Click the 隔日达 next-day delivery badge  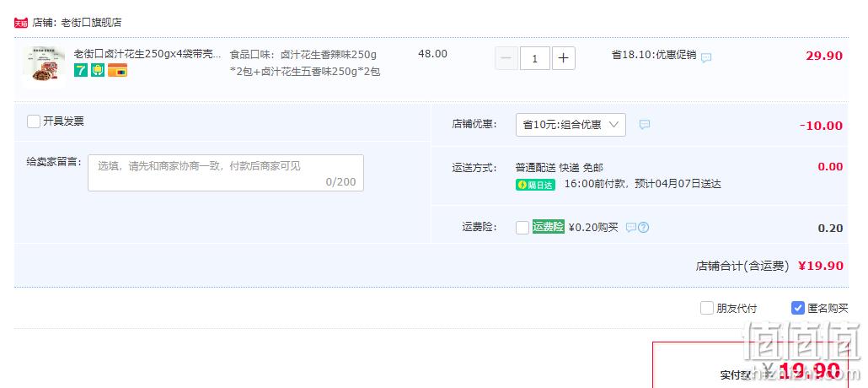point(535,185)
